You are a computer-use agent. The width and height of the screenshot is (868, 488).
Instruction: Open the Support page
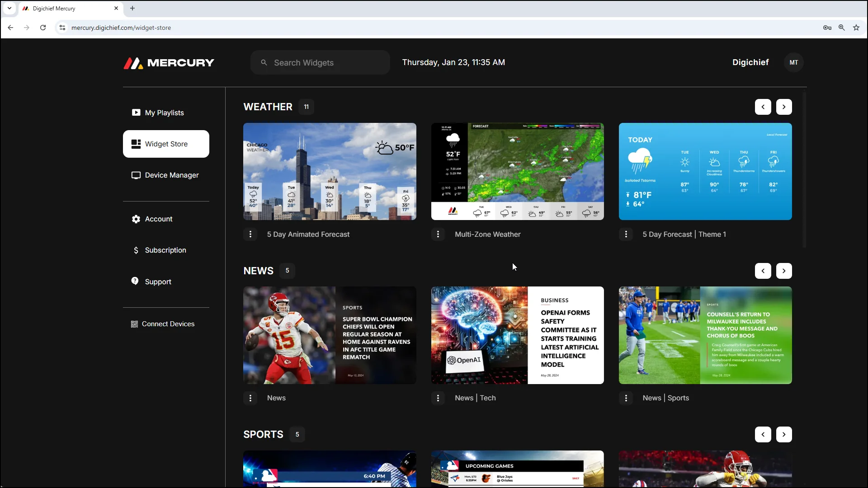[158, 282]
